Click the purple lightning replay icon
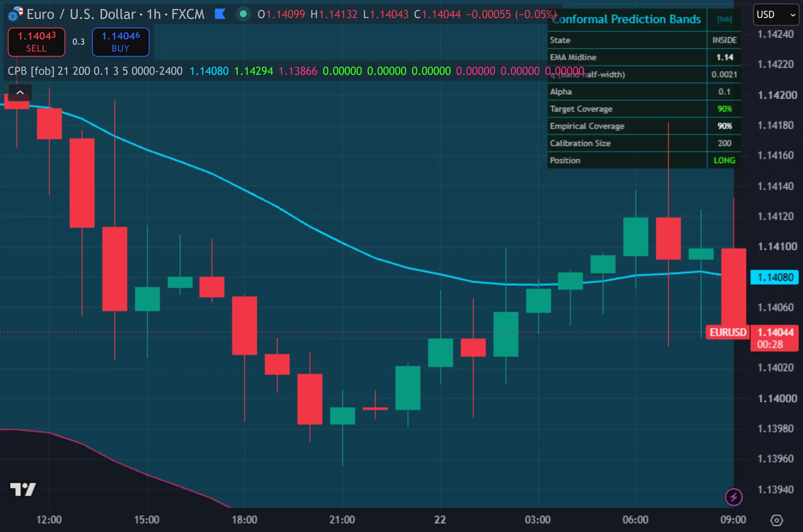 733,497
